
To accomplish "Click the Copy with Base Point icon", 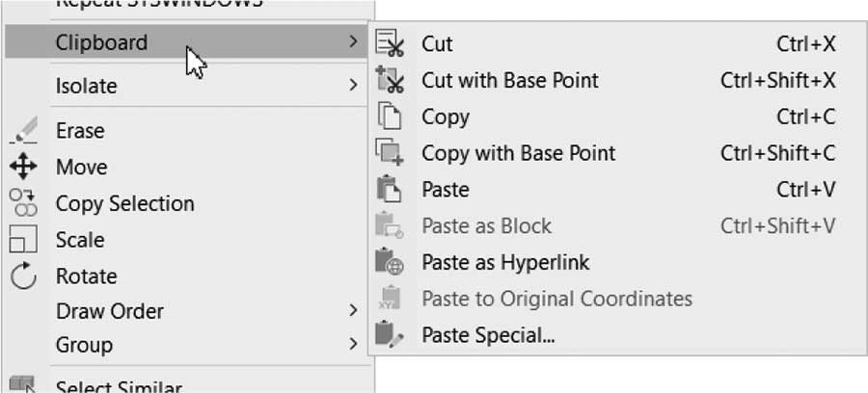I will click(390, 153).
